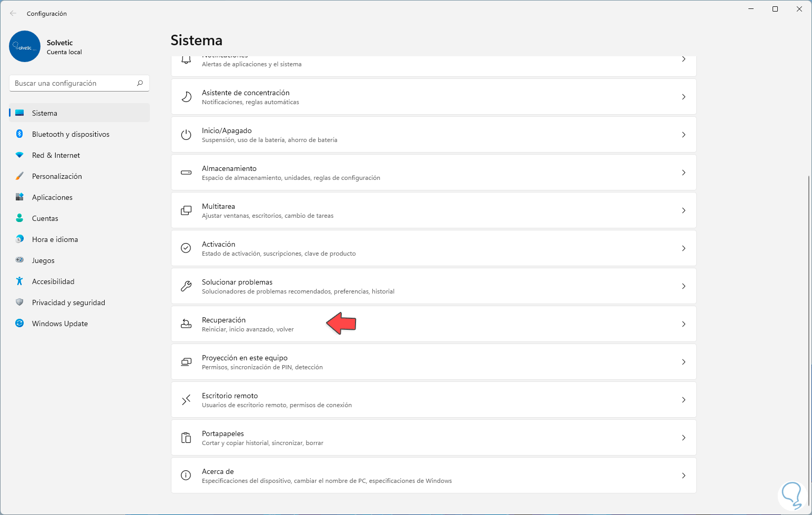Expand Proyección en este equipo chevron
This screenshot has height=515, width=812.
(x=683, y=362)
